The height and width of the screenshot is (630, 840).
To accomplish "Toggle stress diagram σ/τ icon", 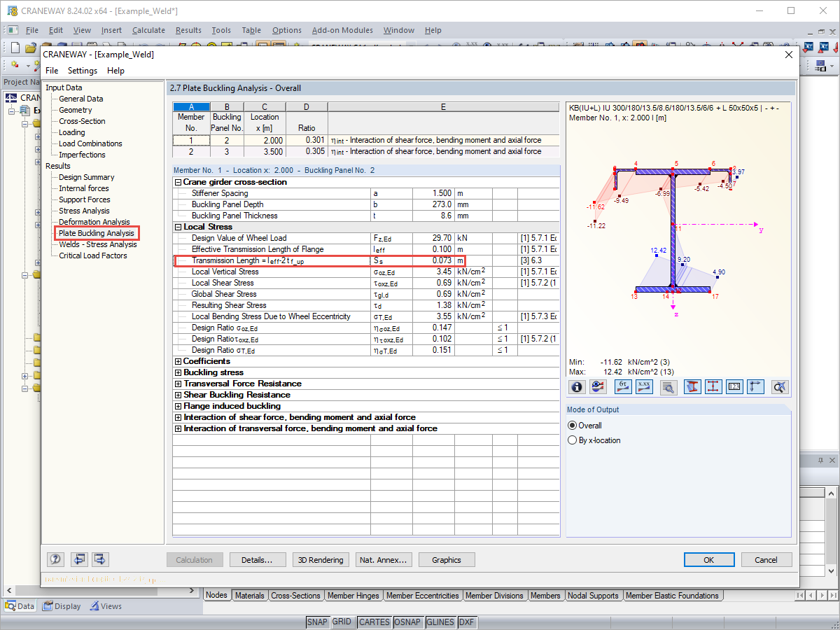I will point(624,386).
